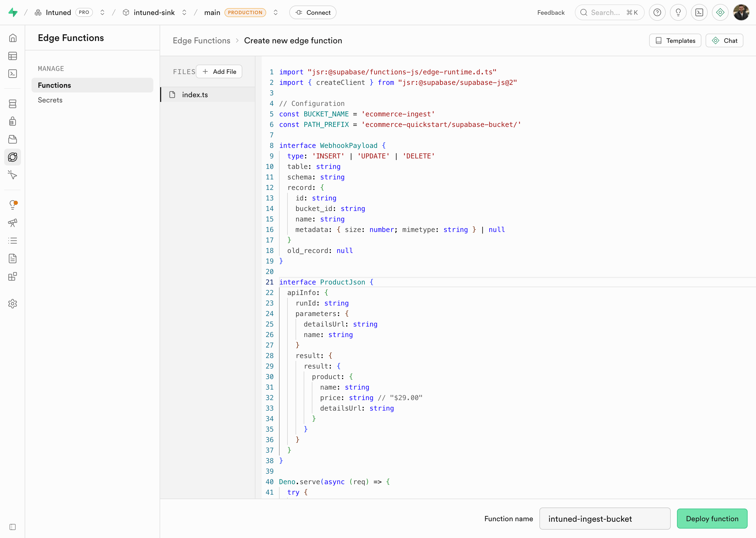
Task: Click the PRO plan badge
Action: coord(84,13)
